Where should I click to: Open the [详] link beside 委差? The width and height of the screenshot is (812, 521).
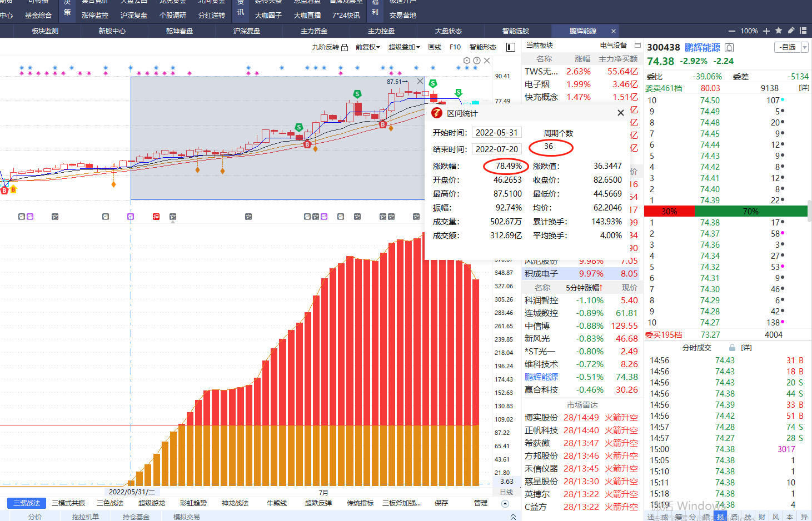[804, 88]
